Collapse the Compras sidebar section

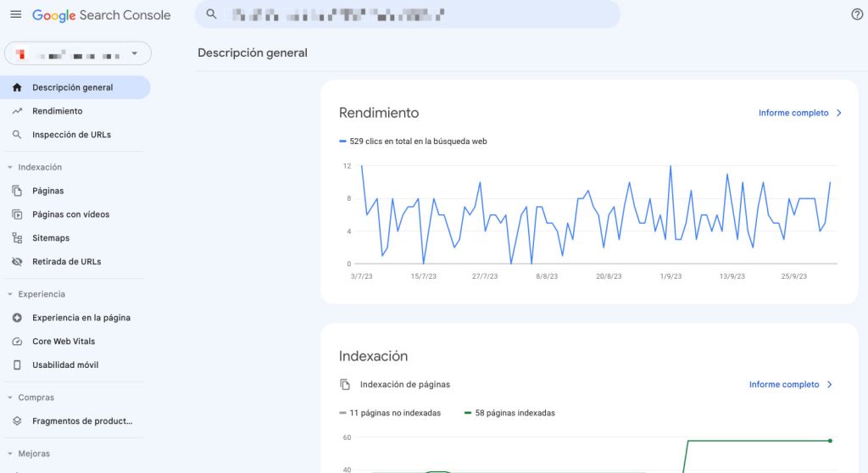pos(10,398)
